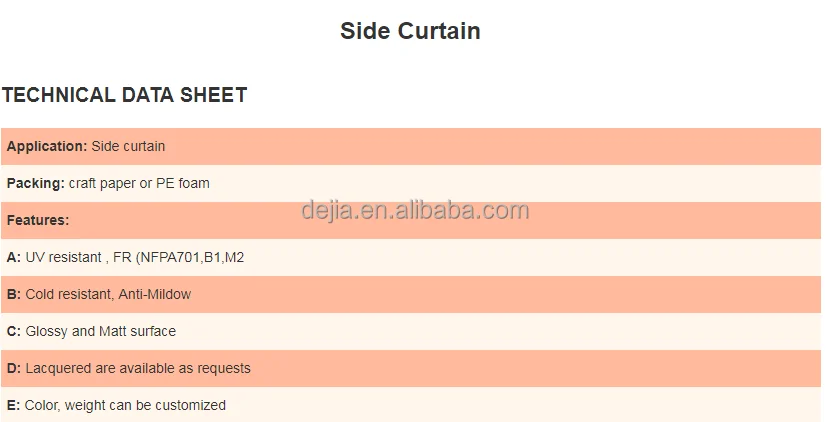Select feature A UV resistant row
Screen dimensions: 829x422
pos(411,258)
